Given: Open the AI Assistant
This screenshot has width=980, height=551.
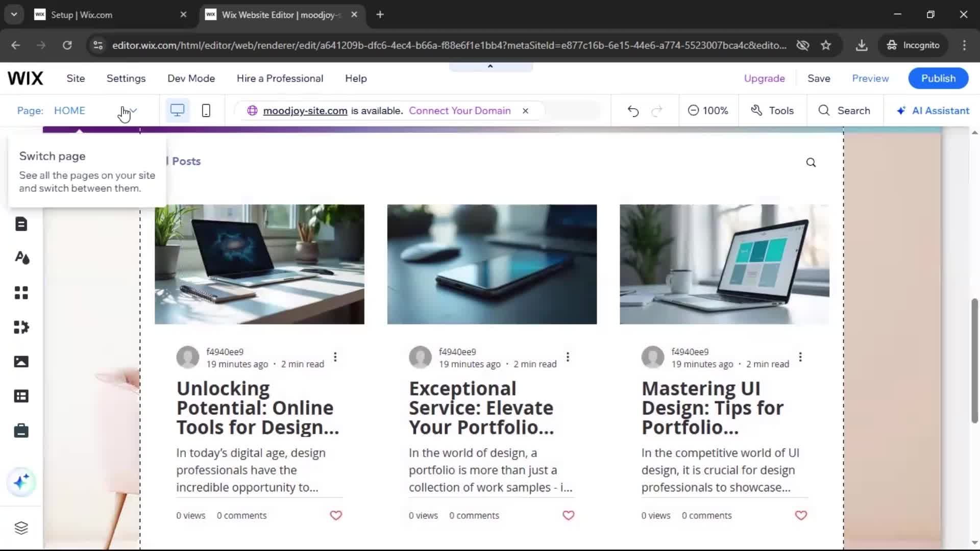Looking at the screenshot, I should click(933, 111).
